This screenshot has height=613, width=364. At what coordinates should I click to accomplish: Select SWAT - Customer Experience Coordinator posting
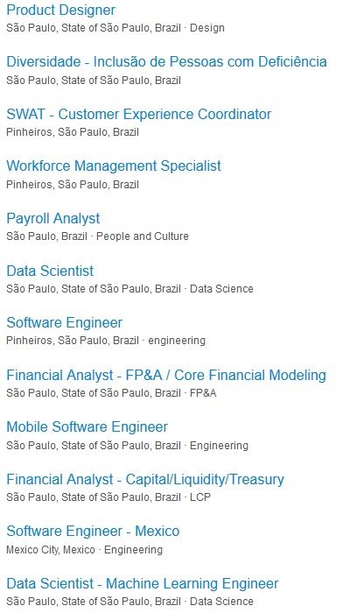(138, 114)
